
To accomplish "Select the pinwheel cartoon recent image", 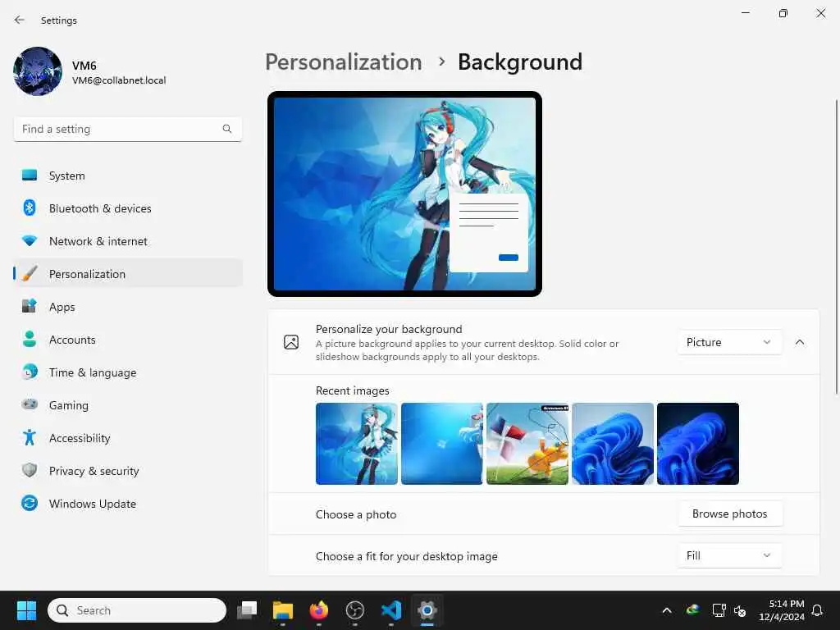I will click(527, 444).
